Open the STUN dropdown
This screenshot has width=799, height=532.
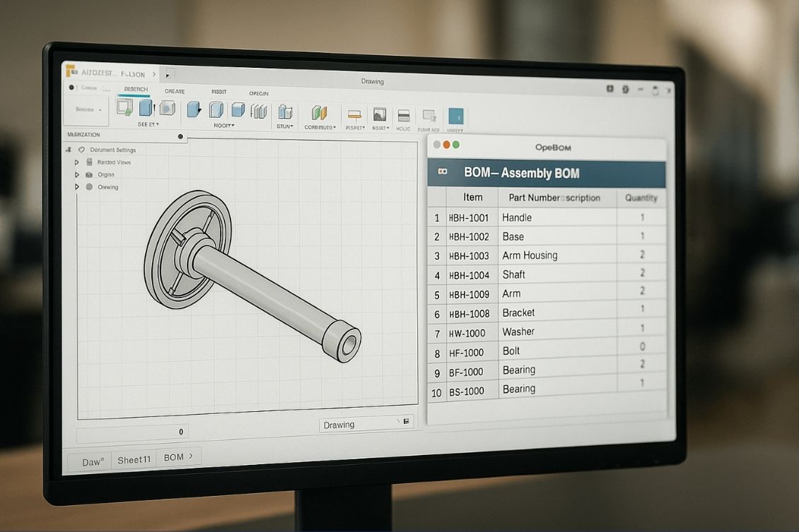point(285,126)
